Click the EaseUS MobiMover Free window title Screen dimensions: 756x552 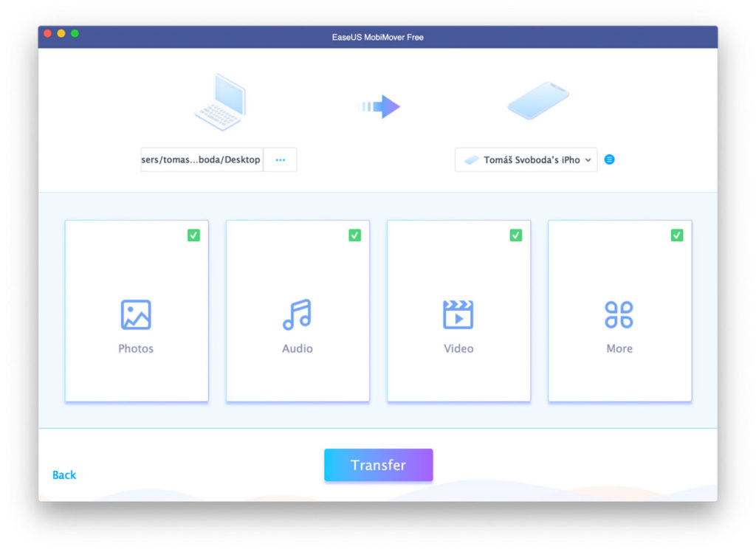tap(377, 37)
